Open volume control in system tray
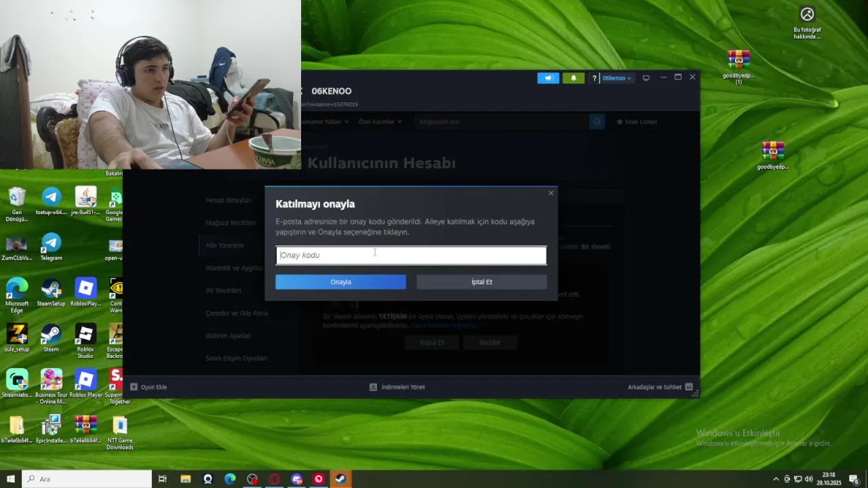This screenshot has height=488, width=868. 808,479
